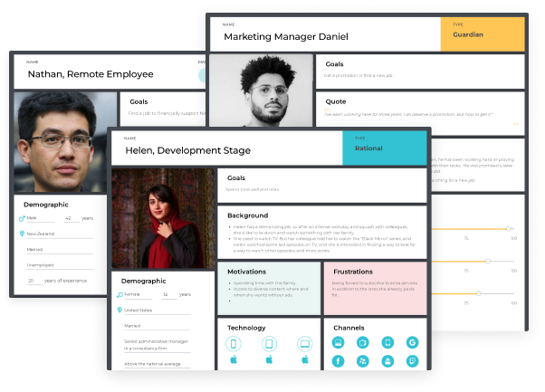The height and width of the screenshot is (392, 545).
Task: Click the smartphone icon under Technology
Action: click(x=234, y=343)
